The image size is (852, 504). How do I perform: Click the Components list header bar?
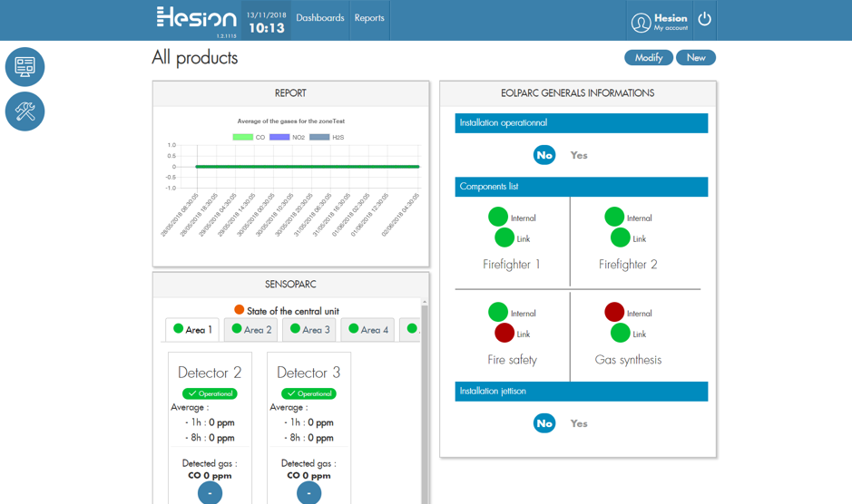click(x=582, y=187)
